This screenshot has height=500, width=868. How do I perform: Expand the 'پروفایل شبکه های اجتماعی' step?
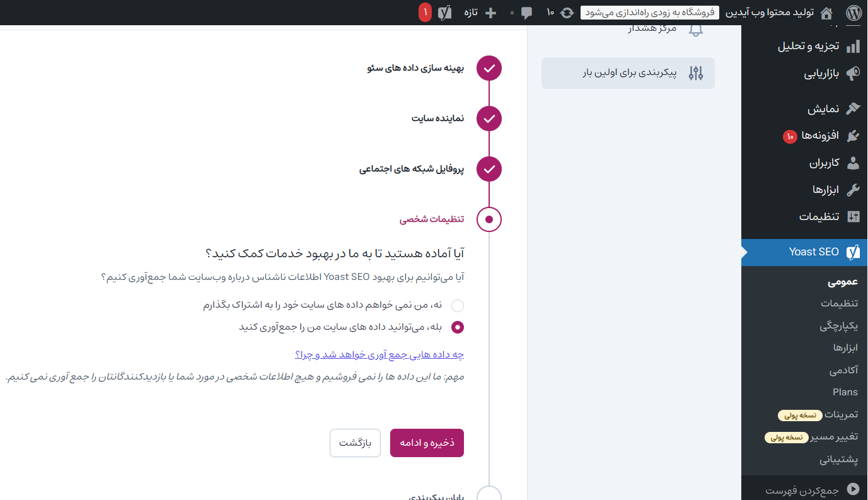[412, 169]
